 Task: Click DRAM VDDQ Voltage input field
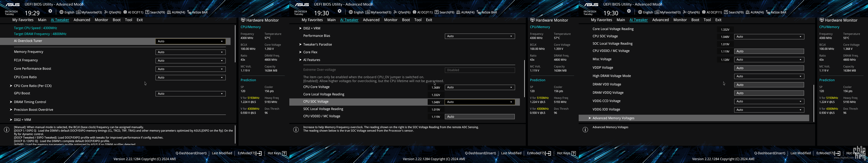(769, 93)
